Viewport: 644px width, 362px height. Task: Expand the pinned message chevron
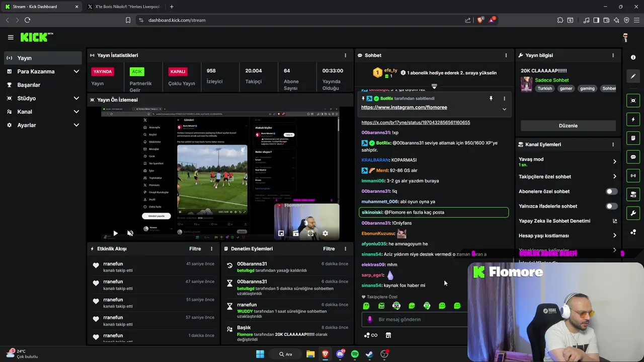(x=504, y=109)
